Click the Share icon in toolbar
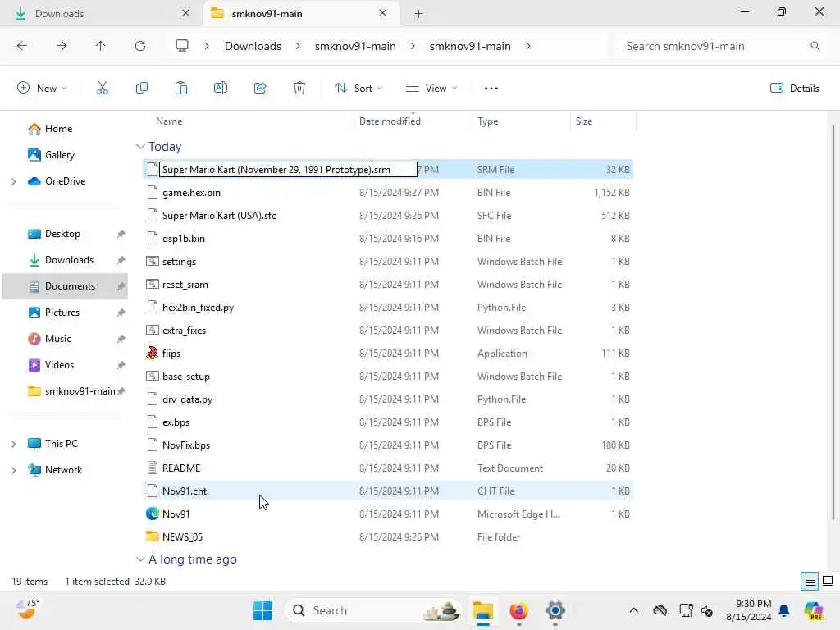The height and width of the screenshot is (630, 840). [260, 89]
